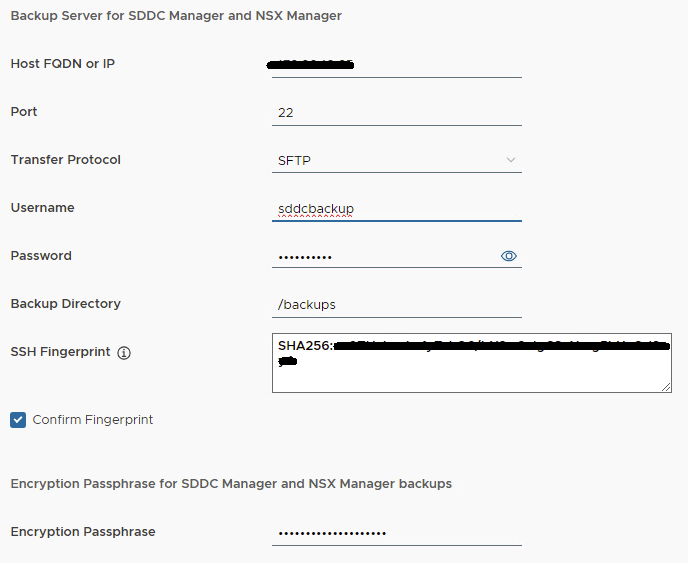Image resolution: width=688 pixels, height=565 pixels.
Task: Select the Password input field
Action: tap(385, 257)
